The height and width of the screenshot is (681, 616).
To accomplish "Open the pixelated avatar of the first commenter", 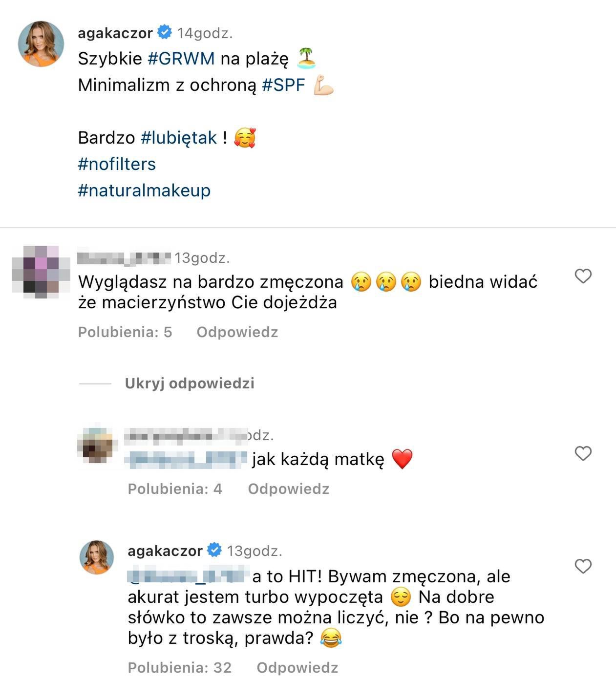I will (35, 272).
